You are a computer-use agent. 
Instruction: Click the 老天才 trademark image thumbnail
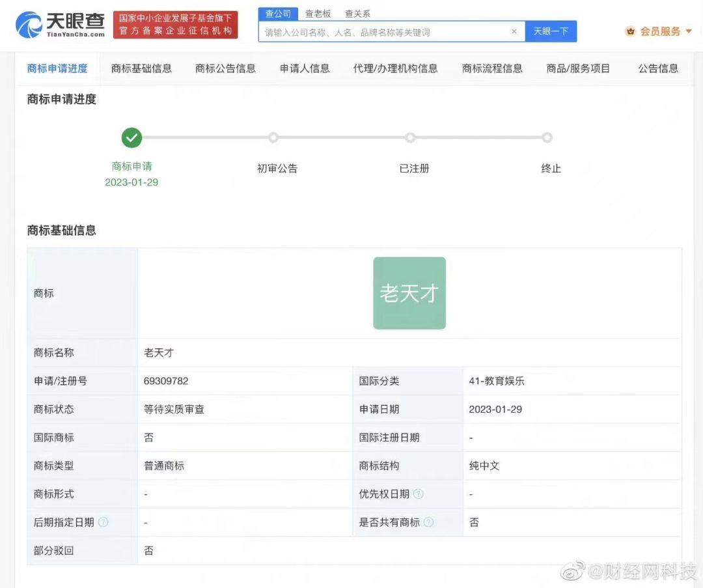(x=409, y=293)
